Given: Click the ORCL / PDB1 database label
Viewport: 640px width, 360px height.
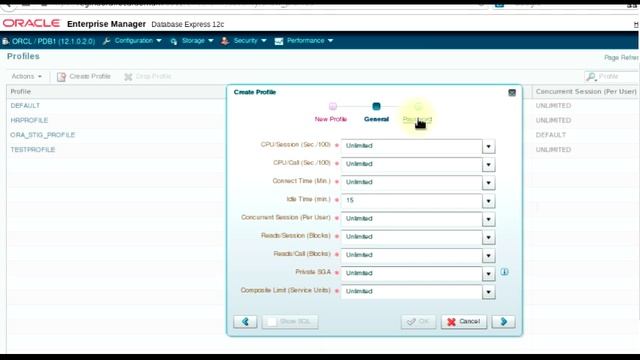Looking at the screenshot, I should [53, 41].
